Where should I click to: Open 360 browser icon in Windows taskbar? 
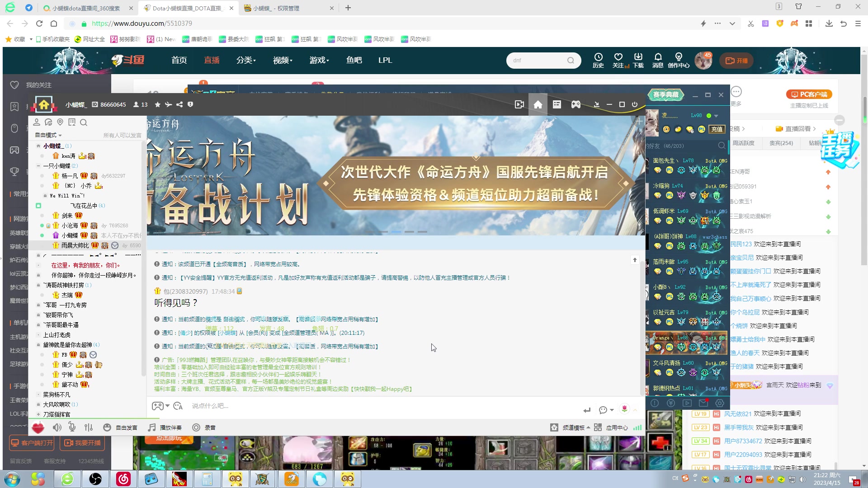point(67,479)
